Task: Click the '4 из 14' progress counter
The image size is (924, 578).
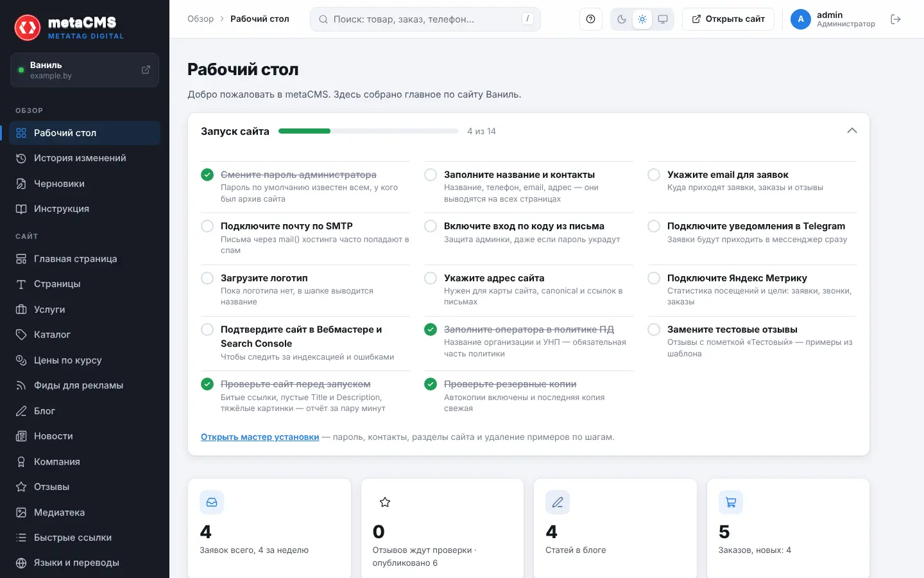Action: tap(481, 131)
